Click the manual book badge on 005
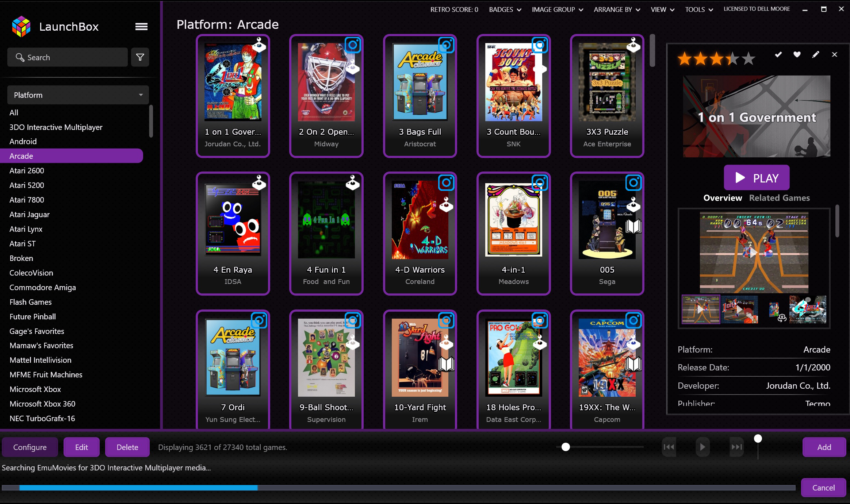850x504 pixels. [x=633, y=227]
